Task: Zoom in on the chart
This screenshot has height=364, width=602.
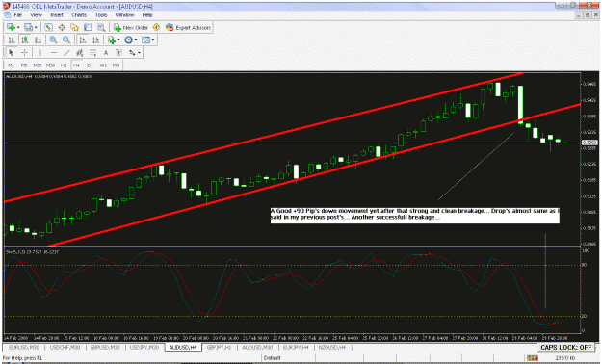Action: 53,39
